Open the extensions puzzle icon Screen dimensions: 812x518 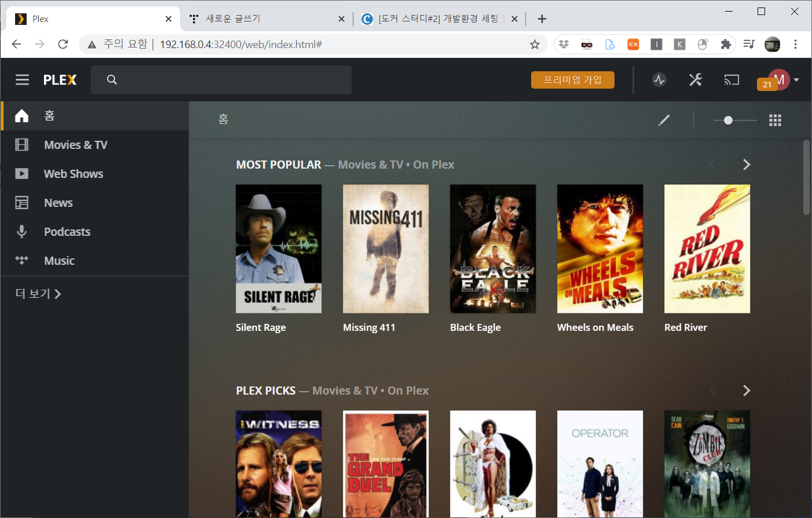726,44
